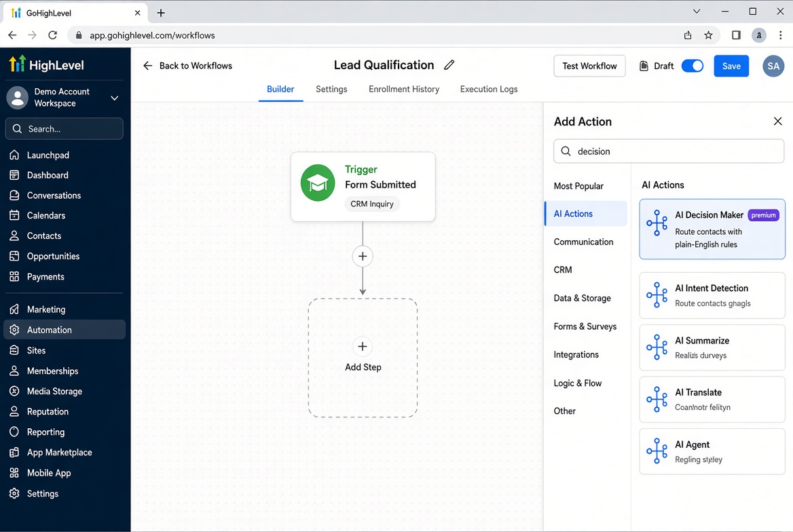Toggle the Draft publish switch
The width and height of the screenshot is (793, 532).
(693, 66)
